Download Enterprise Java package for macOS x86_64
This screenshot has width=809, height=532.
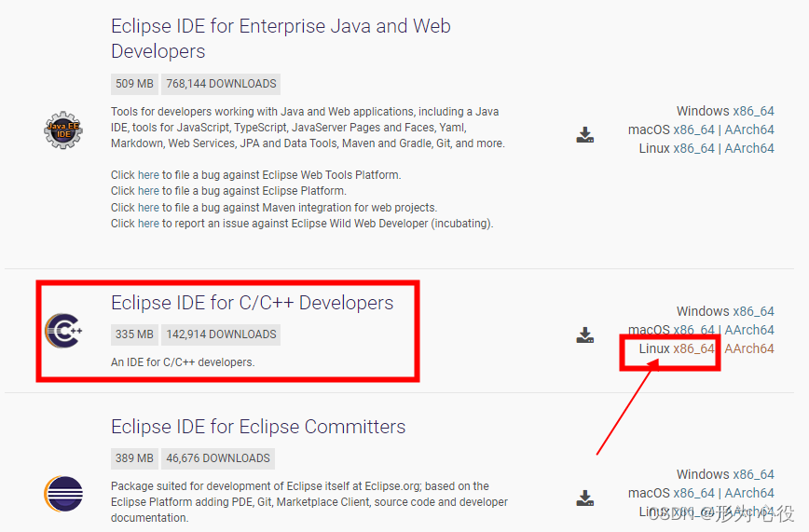pyautogui.click(x=693, y=130)
